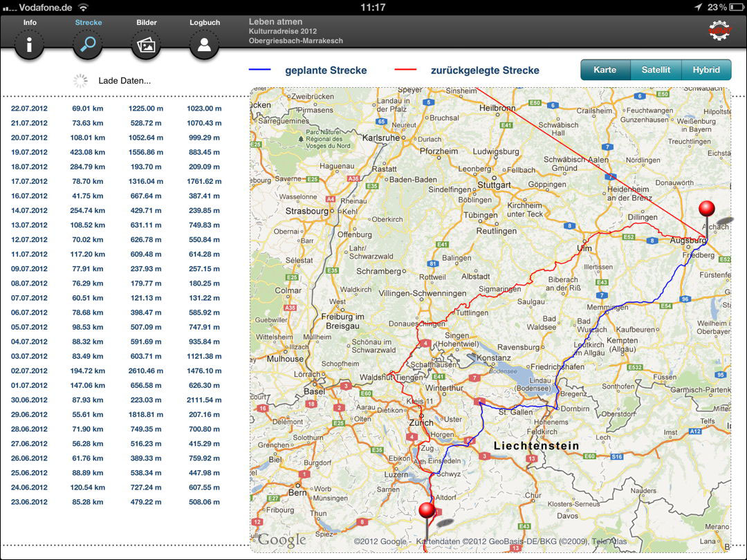The image size is (747, 560).
Task: Select the 01.07.2012 route entry
Action: [116, 385]
